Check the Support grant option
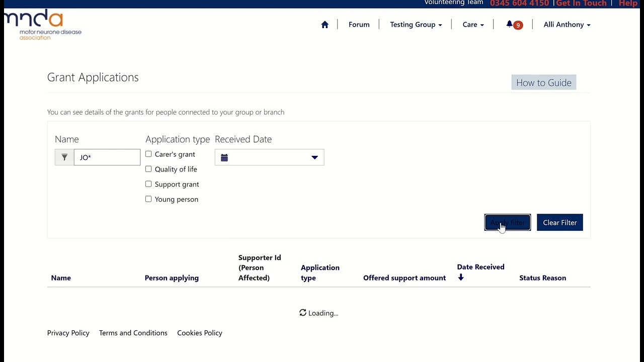 (148, 185)
